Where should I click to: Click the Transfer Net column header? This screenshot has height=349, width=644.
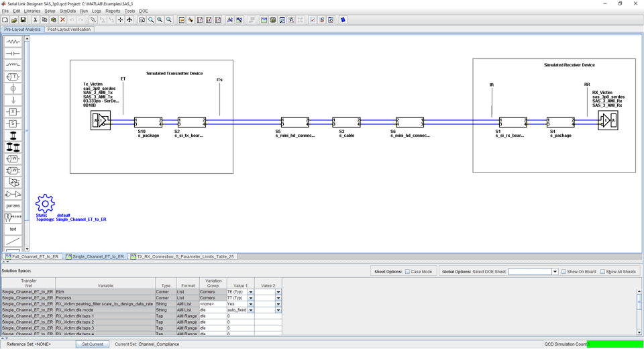coord(28,283)
